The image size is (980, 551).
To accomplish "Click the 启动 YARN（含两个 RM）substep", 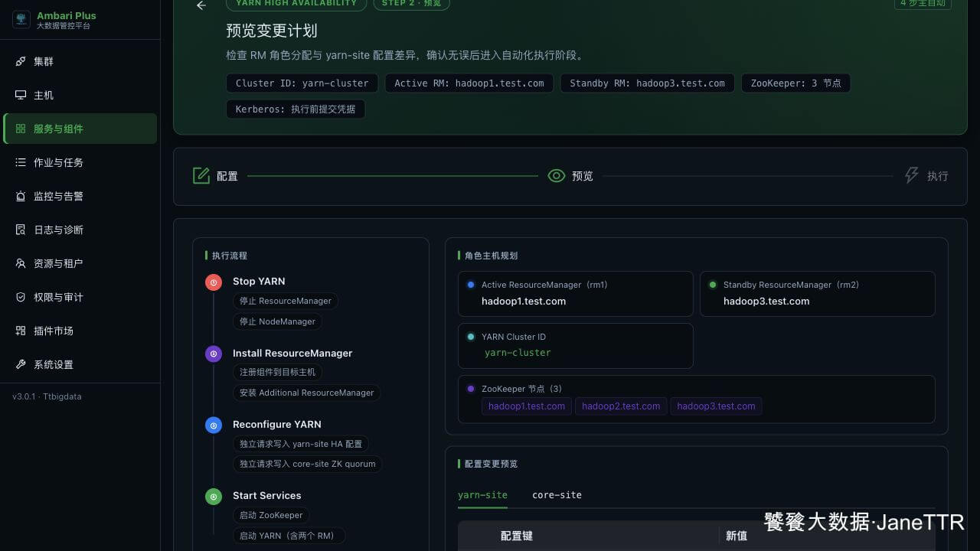I will pyautogui.click(x=289, y=536).
